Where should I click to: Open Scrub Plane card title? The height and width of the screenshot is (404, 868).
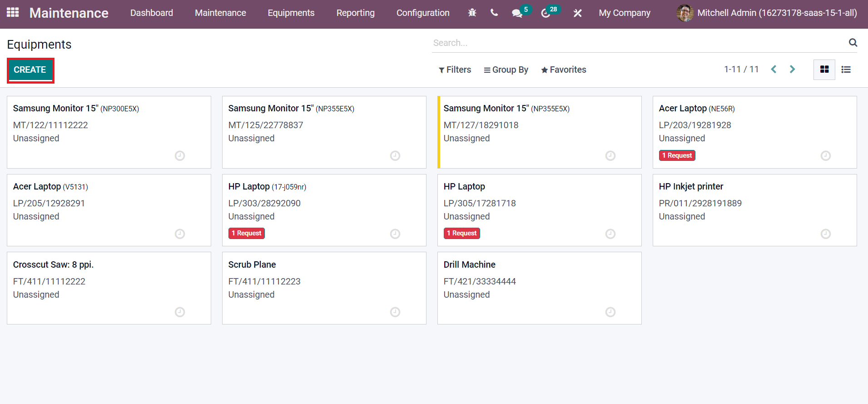coord(252,264)
